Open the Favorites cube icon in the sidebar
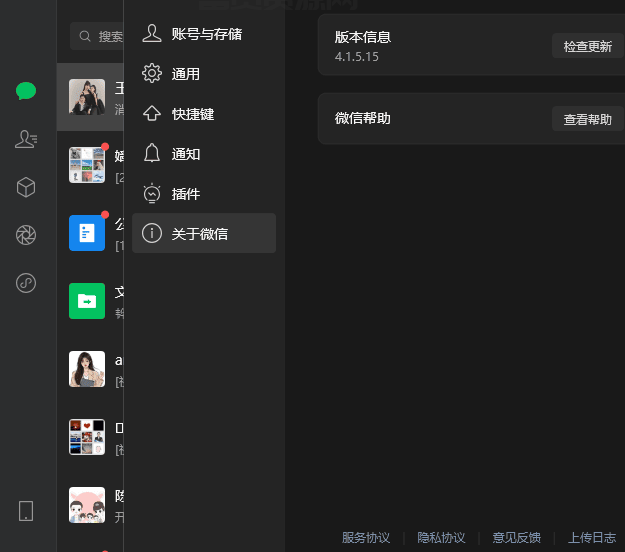The width and height of the screenshot is (625, 552). pos(26,187)
